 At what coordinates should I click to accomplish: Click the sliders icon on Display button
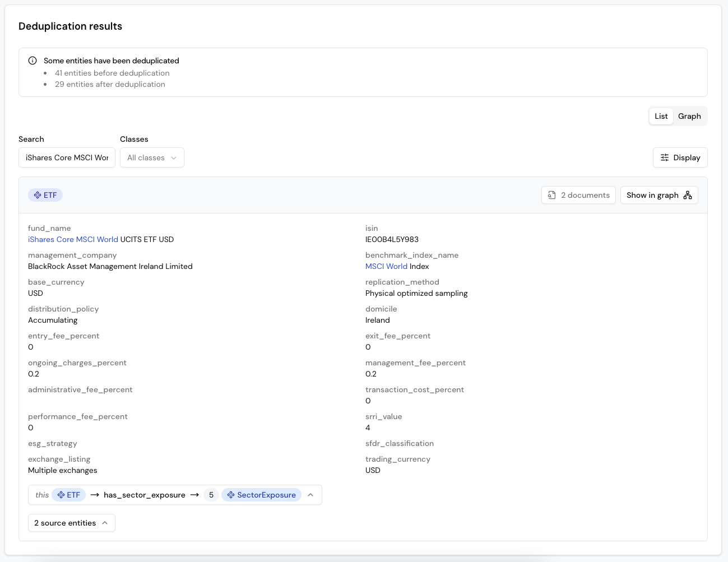click(665, 157)
